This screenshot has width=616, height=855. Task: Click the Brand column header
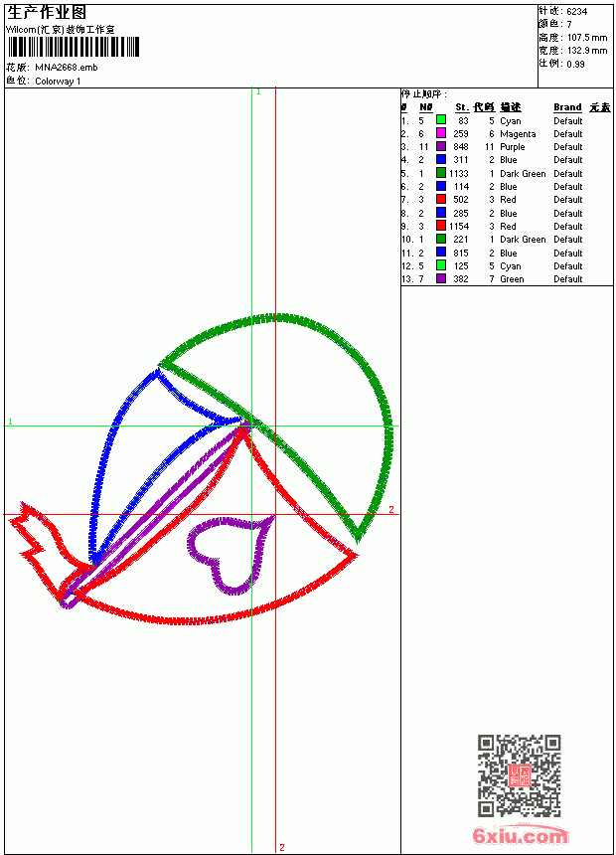[567, 107]
